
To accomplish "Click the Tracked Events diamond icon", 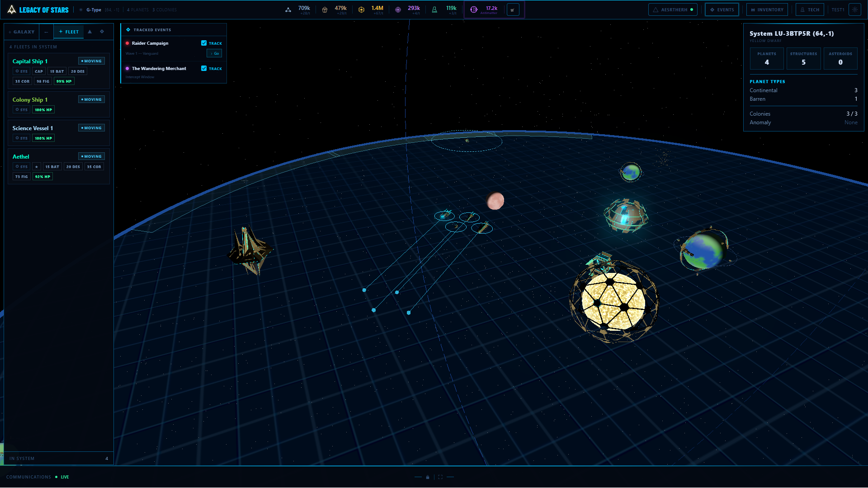I will click(x=128, y=30).
